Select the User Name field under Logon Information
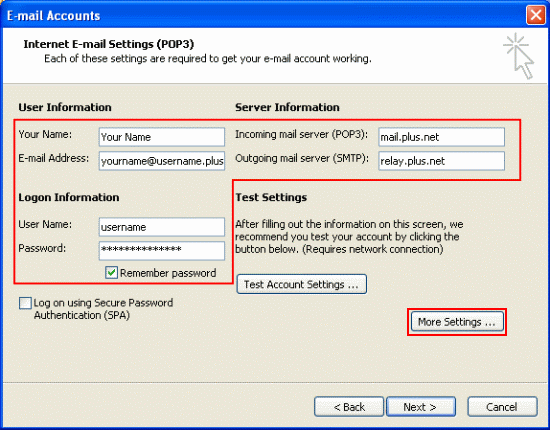 [x=162, y=227]
